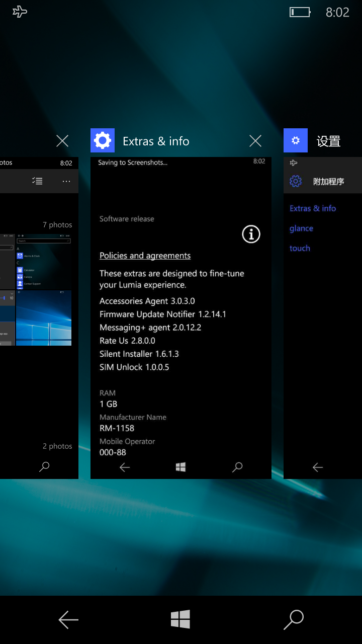The height and width of the screenshot is (644, 362).
Task: Tap the 7 photos group label
Action: click(57, 225)
